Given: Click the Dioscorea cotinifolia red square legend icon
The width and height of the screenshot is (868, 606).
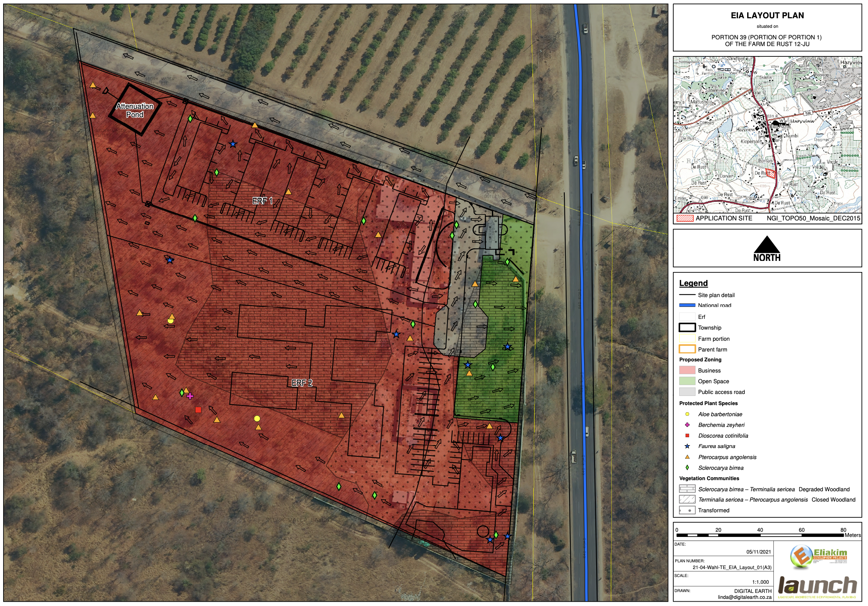Looking at the screenshot, I should pos(687,436).
